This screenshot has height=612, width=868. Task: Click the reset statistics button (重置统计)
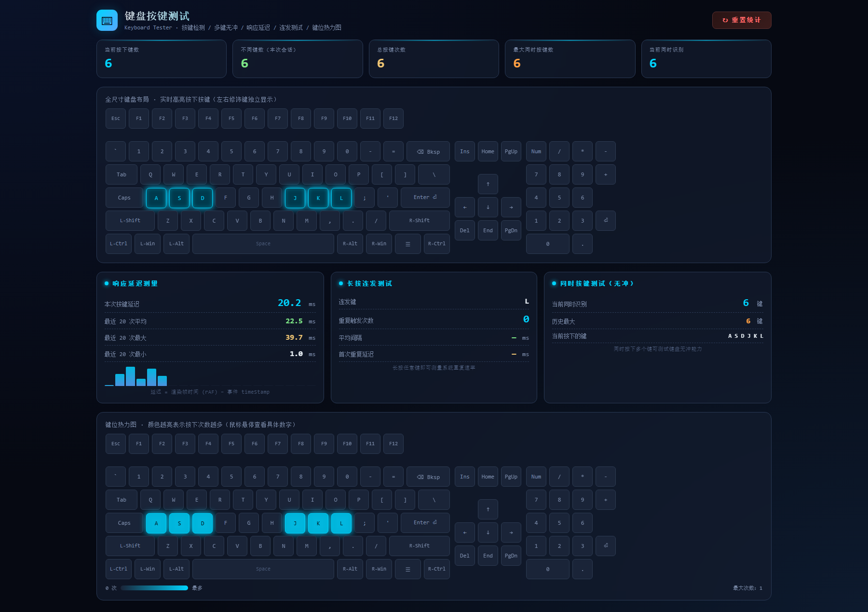[x=741, y=20]
